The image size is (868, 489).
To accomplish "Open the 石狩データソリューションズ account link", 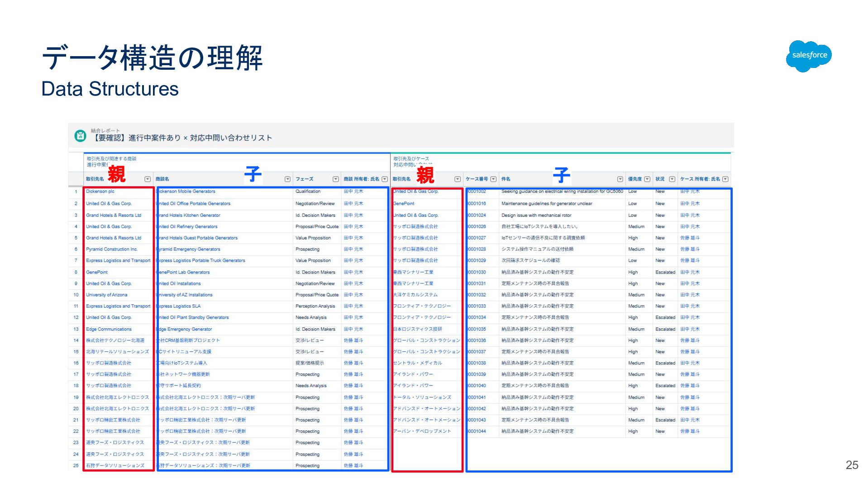I will pyautogui.click(x=115, y=465).
